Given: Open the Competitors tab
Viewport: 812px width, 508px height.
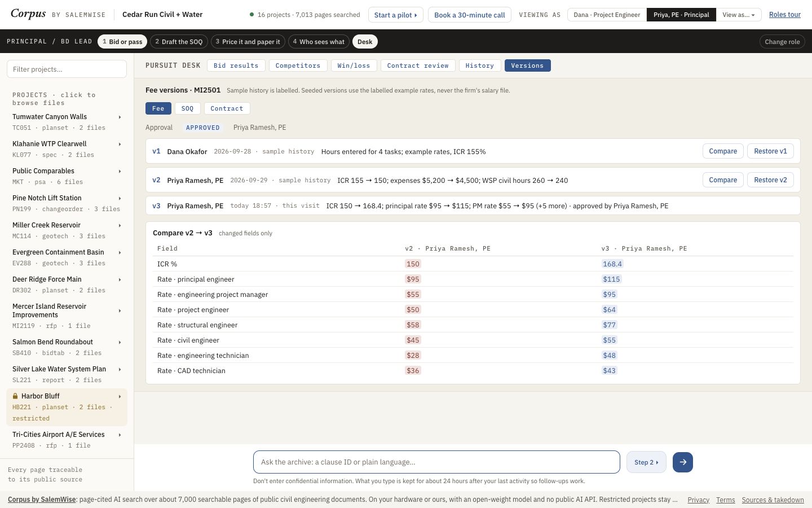Looking at the screenshot, I should 298,65.
